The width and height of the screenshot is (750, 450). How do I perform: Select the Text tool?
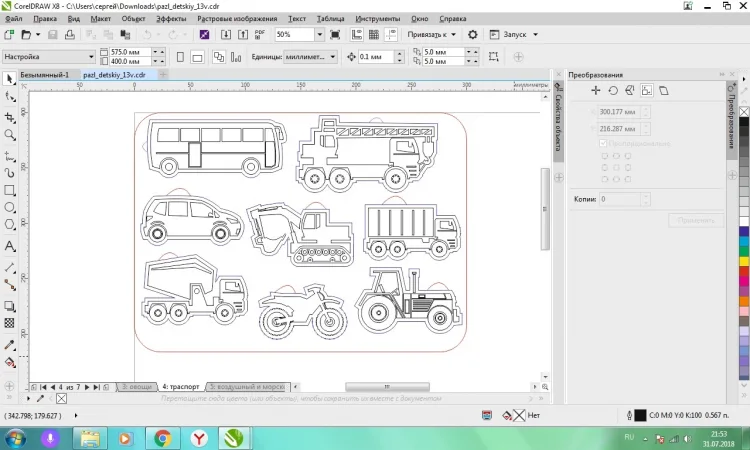pos(10,246)
